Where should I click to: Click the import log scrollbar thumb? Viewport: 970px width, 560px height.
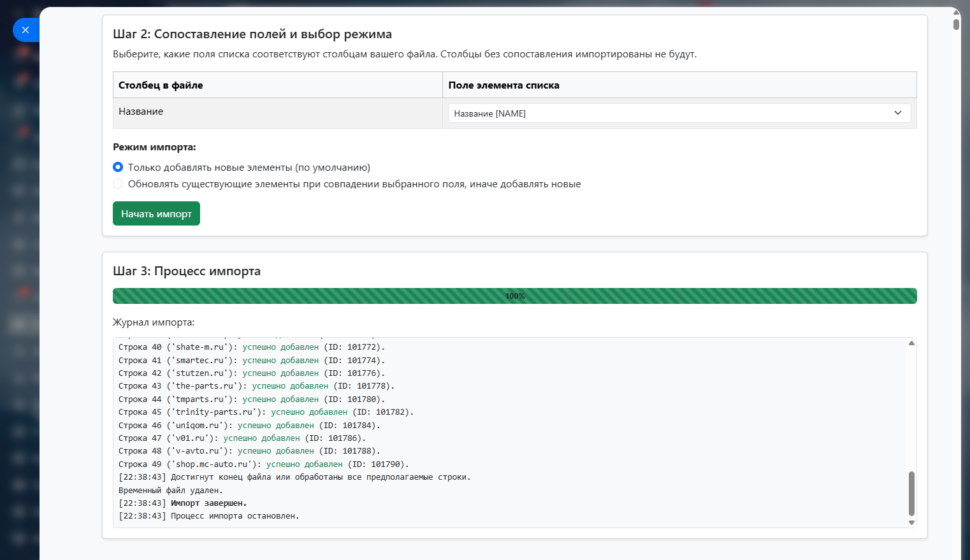[911, 492]
